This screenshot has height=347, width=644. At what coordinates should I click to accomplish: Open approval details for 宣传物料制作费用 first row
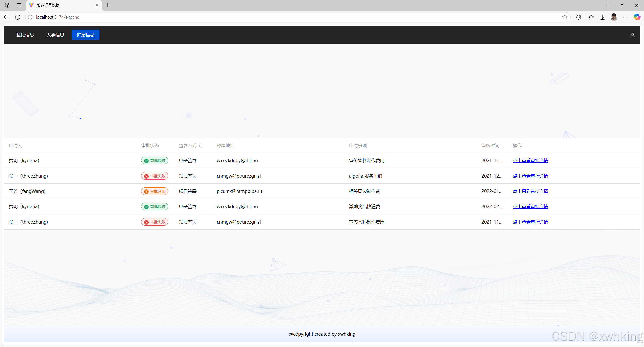[x=530, y=160]
